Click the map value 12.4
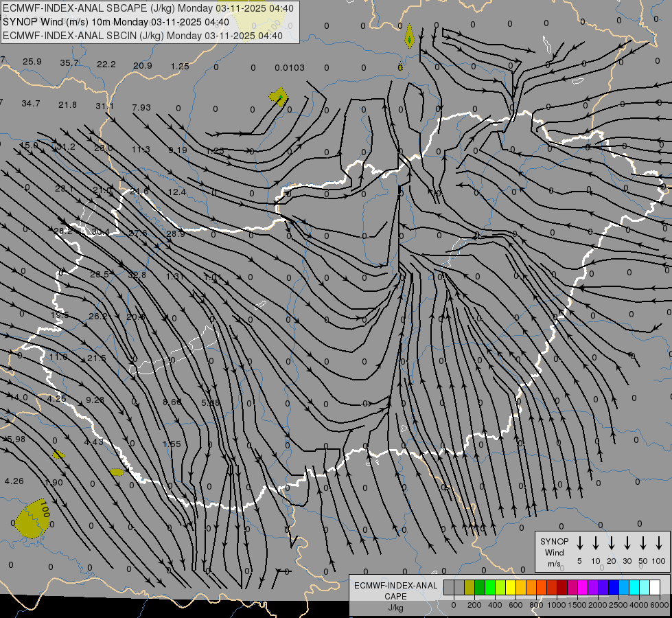 176,192
